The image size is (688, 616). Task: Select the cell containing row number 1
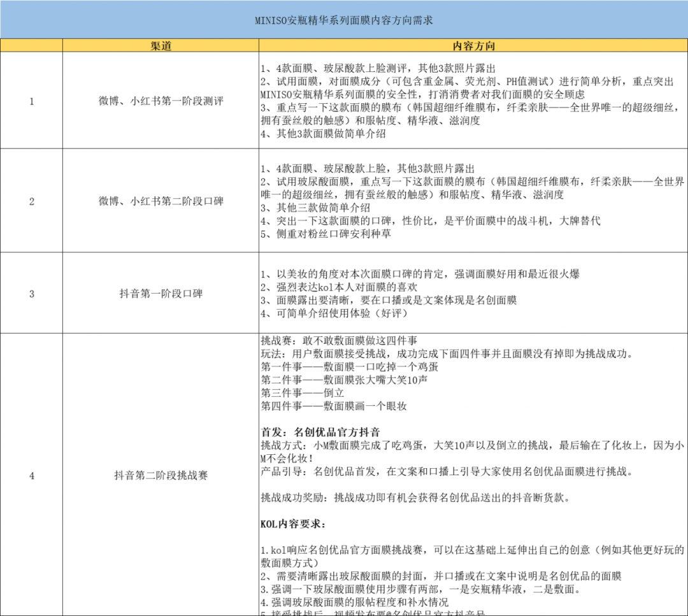click(x=31, y=101)
